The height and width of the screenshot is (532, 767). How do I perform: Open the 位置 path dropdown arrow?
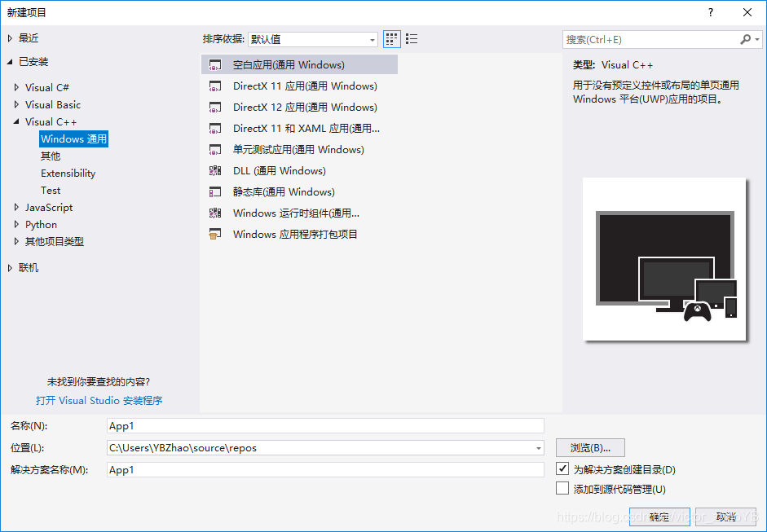[538, 448]
